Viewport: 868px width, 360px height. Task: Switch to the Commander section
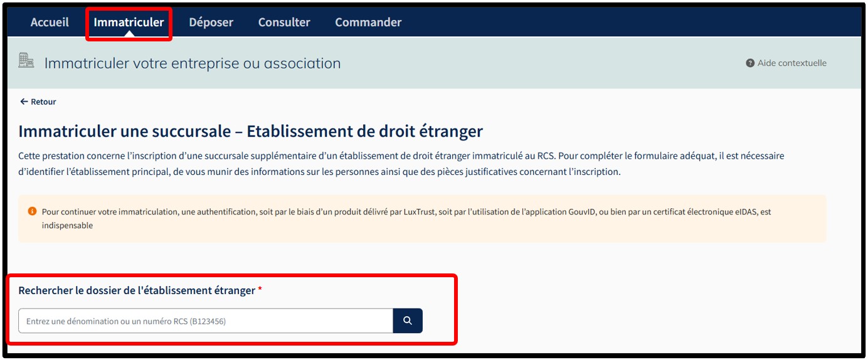point(368,23)
